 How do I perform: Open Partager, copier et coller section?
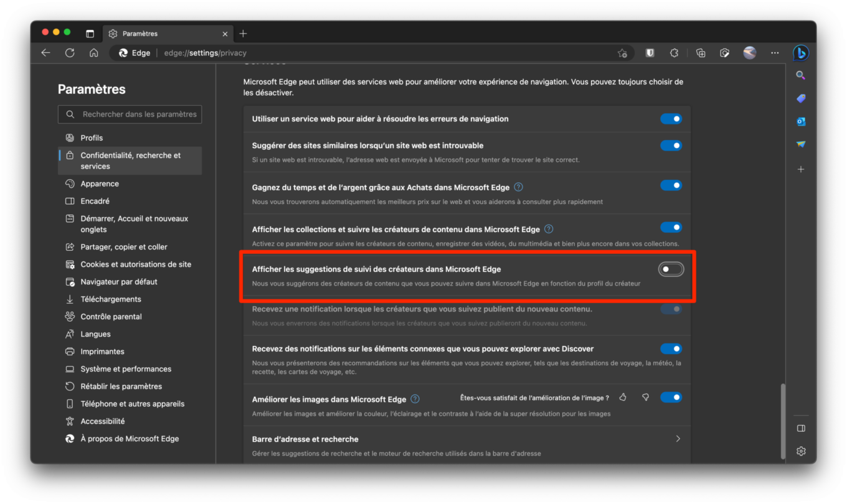(130, 247)
